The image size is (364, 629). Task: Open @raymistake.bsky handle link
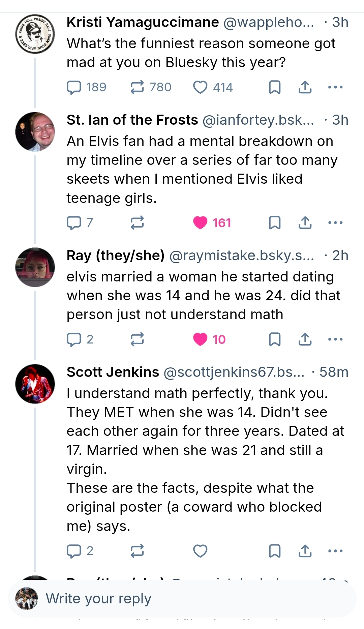241,256
